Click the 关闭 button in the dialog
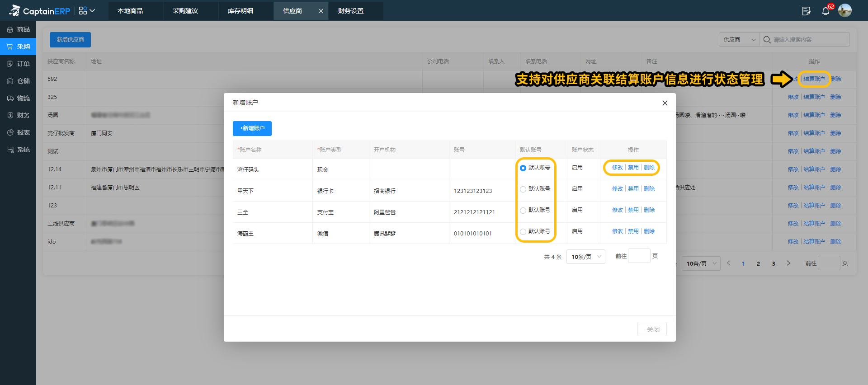This screenshot has height=385, width=868. pos(652,329)
